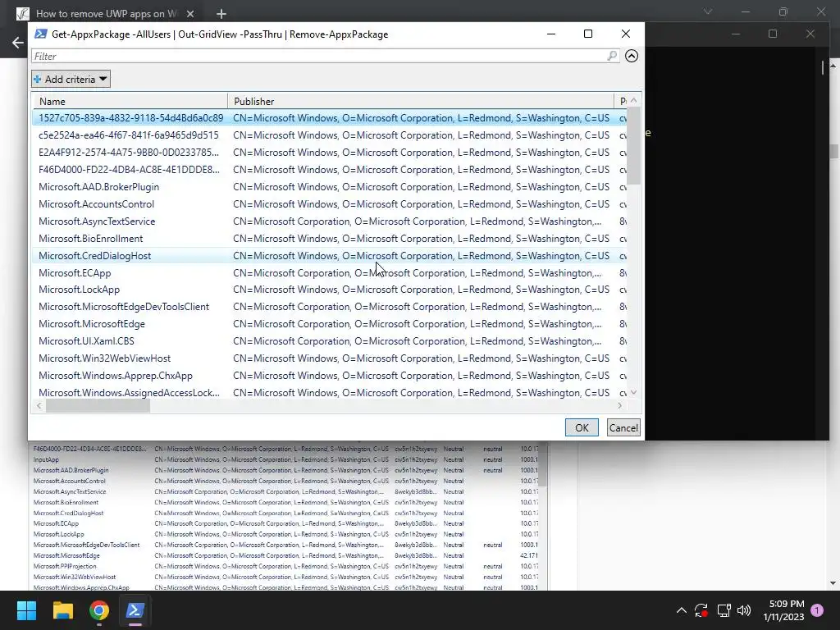Click the horizontal scrollbar thumb of the grid
This screenshot has height=630, width=840.
click(98, 406)
